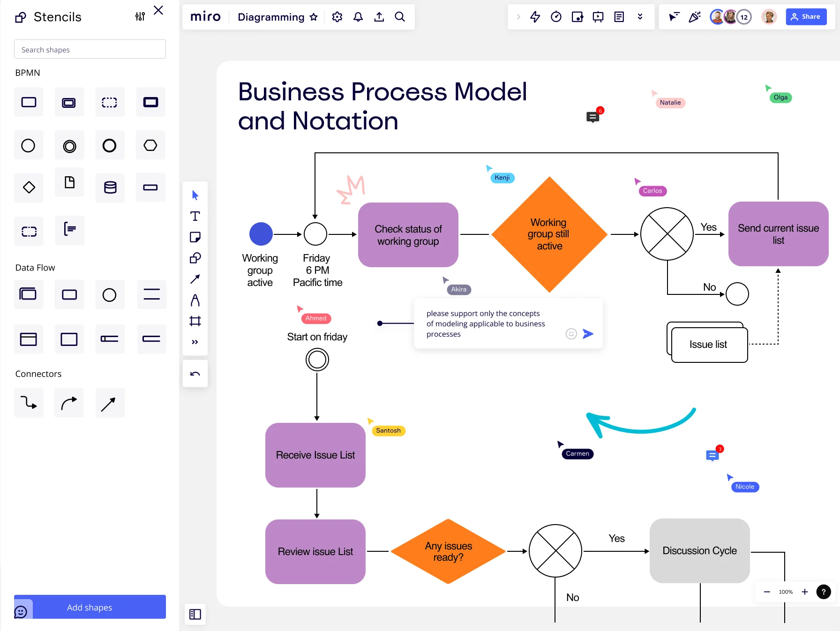The height and width of the screenshot is (631, 840).
Task: Open board search magnifier
Action: coord(400,17)
